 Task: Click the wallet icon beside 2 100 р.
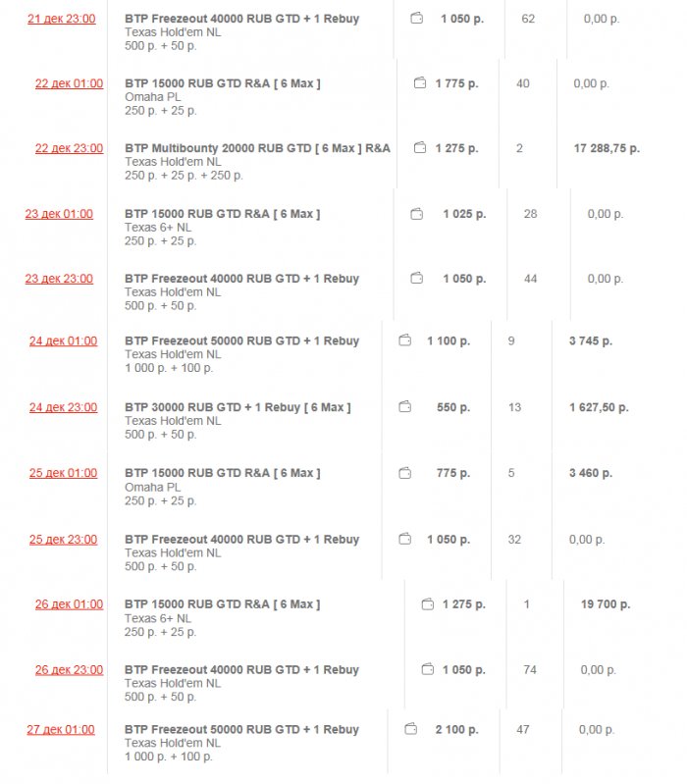coord(411,729)
